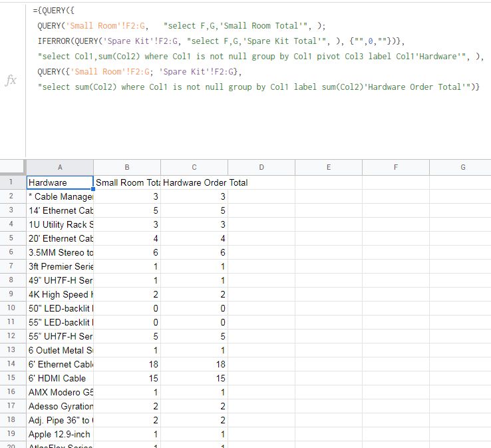The image size is (491, 448).
Task: Click the blue fill handle on A1
Action: 93,189
